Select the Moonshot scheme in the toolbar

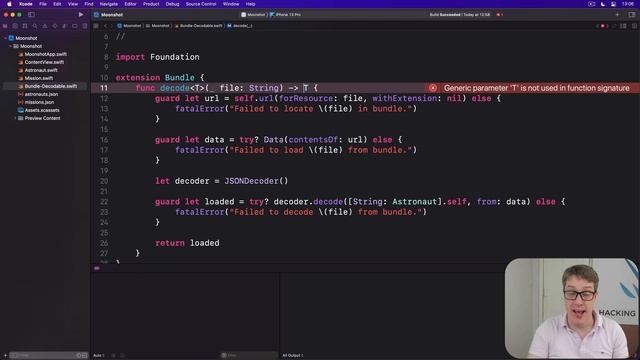(253, 15)
